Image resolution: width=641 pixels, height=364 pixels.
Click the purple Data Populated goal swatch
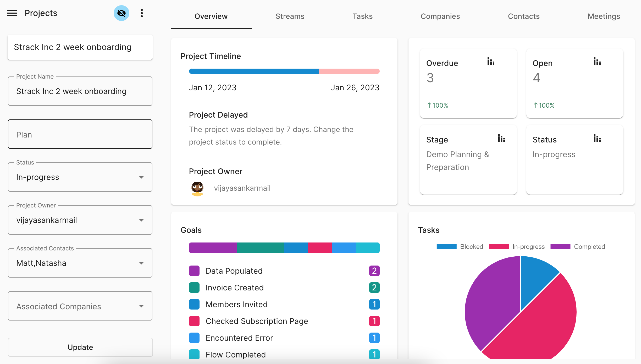pyautogui.click(x=194, y=271)
